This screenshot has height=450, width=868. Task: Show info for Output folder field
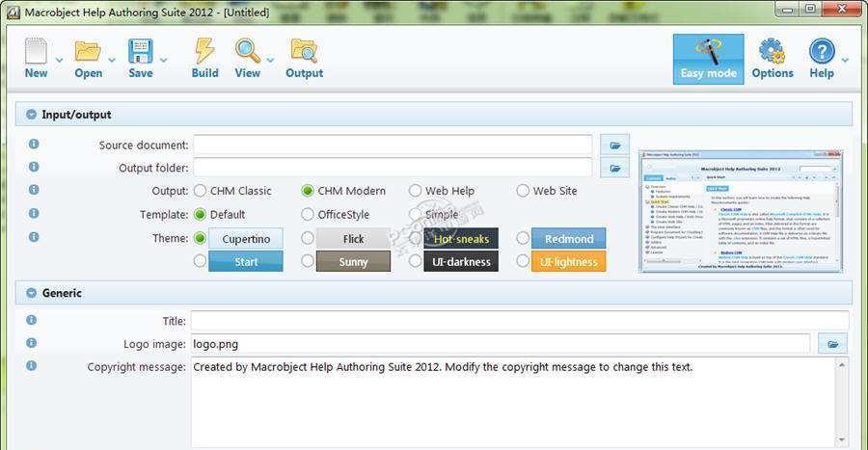(34, 167)
